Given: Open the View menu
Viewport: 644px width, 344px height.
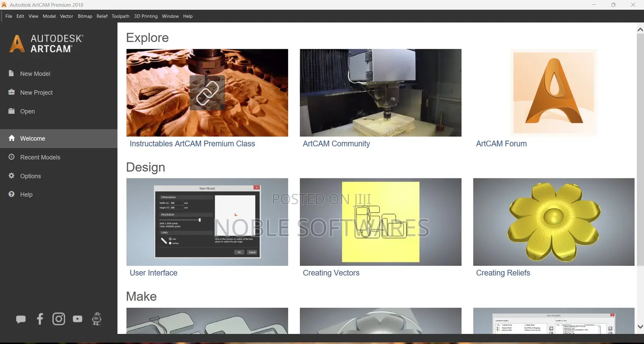Looking at the screenshot, I should [x=33, y=16].
